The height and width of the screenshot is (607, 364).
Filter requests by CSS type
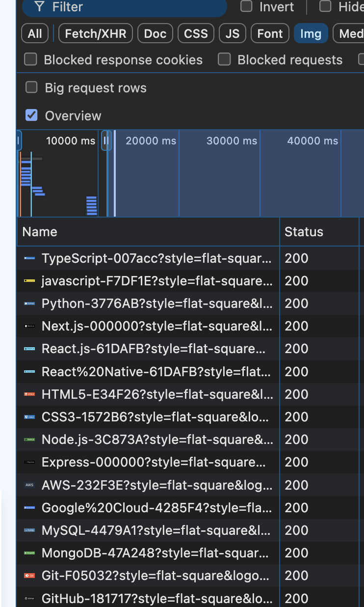point(196,33)
